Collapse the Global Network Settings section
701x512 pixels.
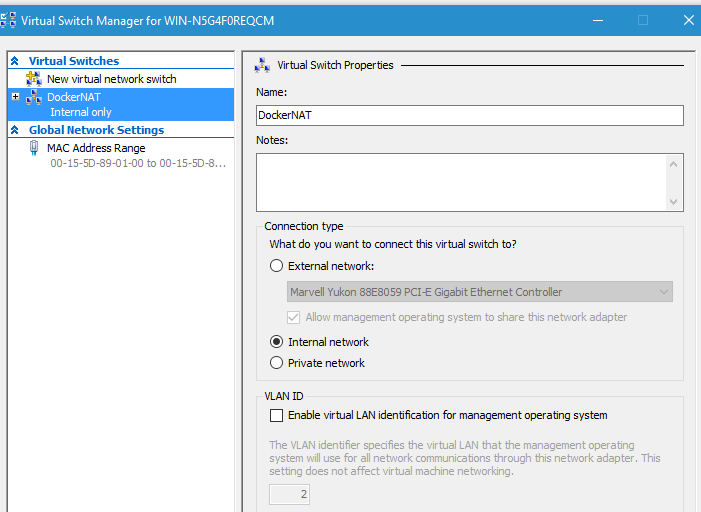click(x=15, y=130)
